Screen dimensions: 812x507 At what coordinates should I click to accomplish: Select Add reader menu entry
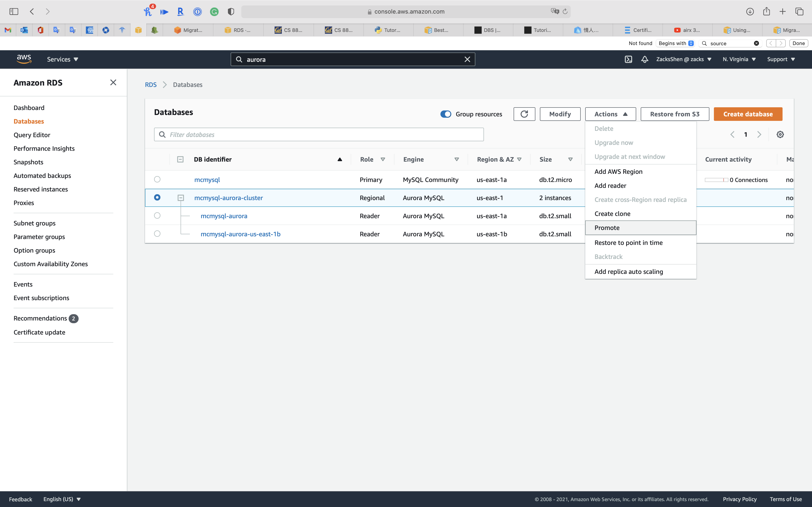[610, 185]
